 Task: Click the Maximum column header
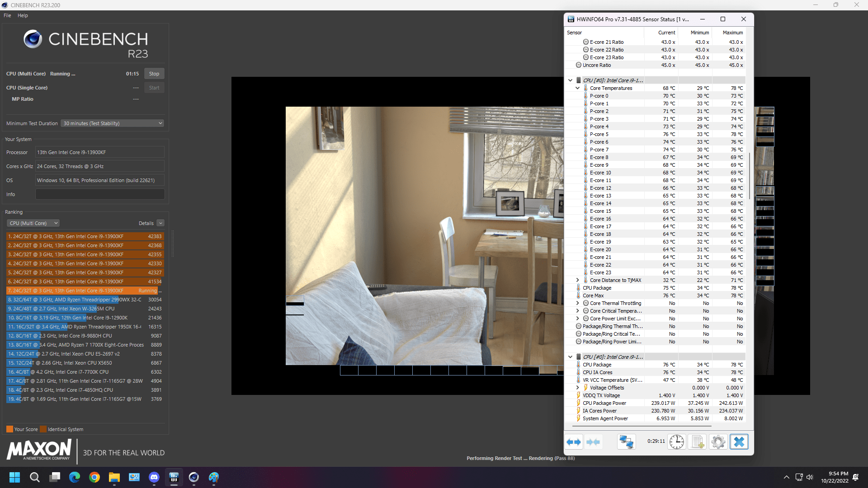[729, 33]
